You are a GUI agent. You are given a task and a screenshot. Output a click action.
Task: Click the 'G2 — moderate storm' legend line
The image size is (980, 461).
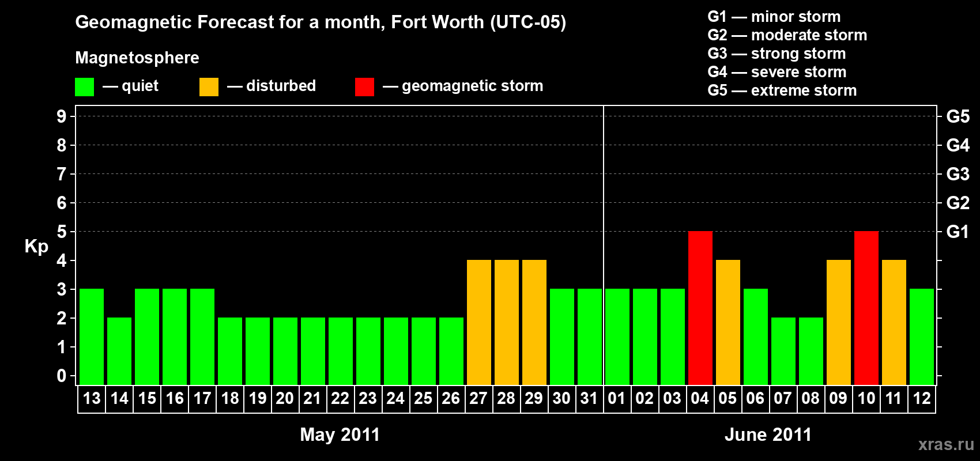pyautogui.click(x=787, y=35)
